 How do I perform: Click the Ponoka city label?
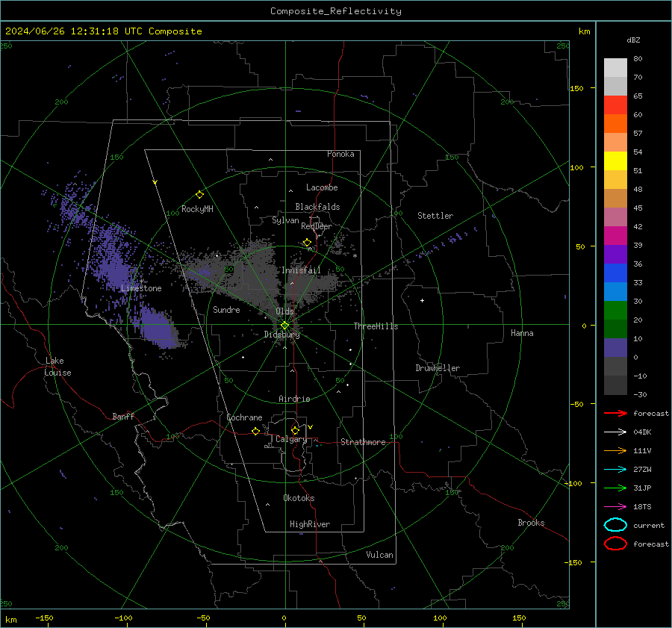(340, 154)
